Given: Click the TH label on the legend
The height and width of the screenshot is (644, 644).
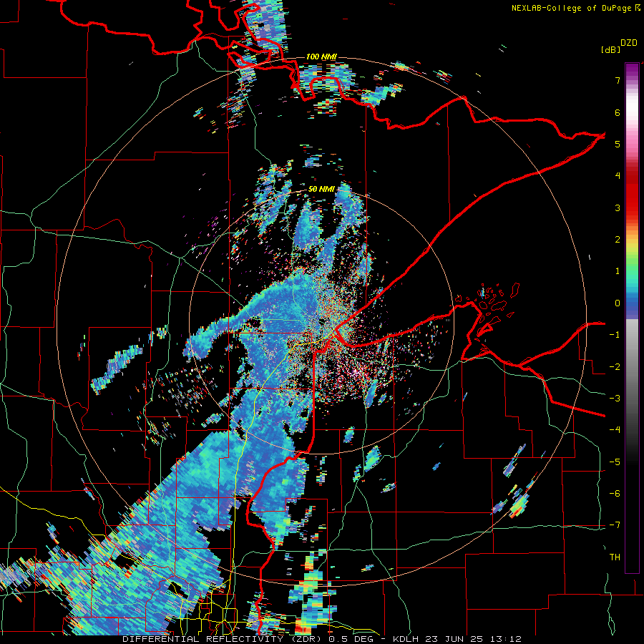Looking at the screenshot, I should (x=615, y=557).
